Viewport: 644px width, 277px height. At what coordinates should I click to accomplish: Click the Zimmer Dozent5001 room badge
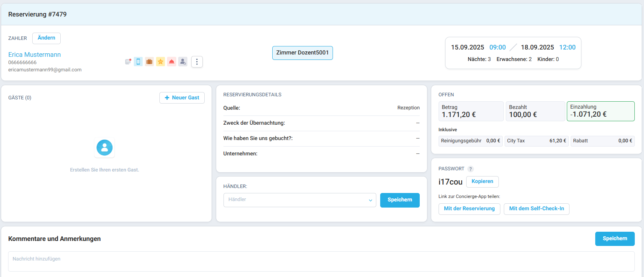point(302,53)
